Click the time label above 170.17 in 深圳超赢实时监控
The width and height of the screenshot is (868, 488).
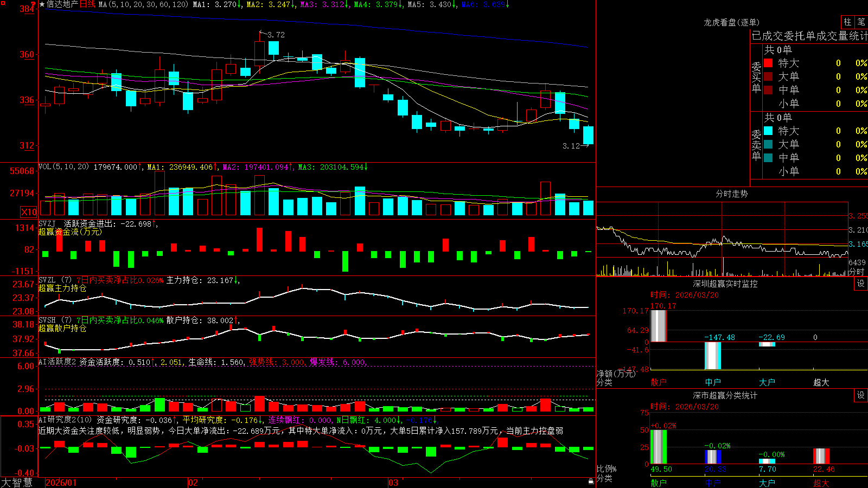click(685, 295)
